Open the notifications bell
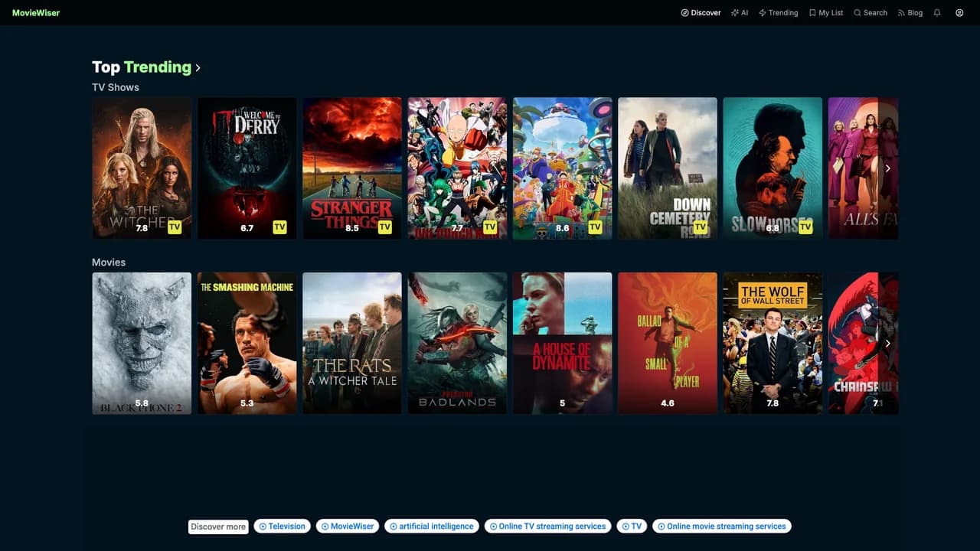980x551 pixels. click(x=937, y=13)
